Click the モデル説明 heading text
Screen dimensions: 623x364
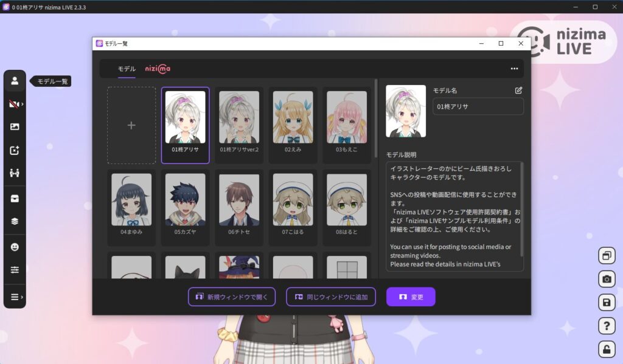tap(402, 155)
